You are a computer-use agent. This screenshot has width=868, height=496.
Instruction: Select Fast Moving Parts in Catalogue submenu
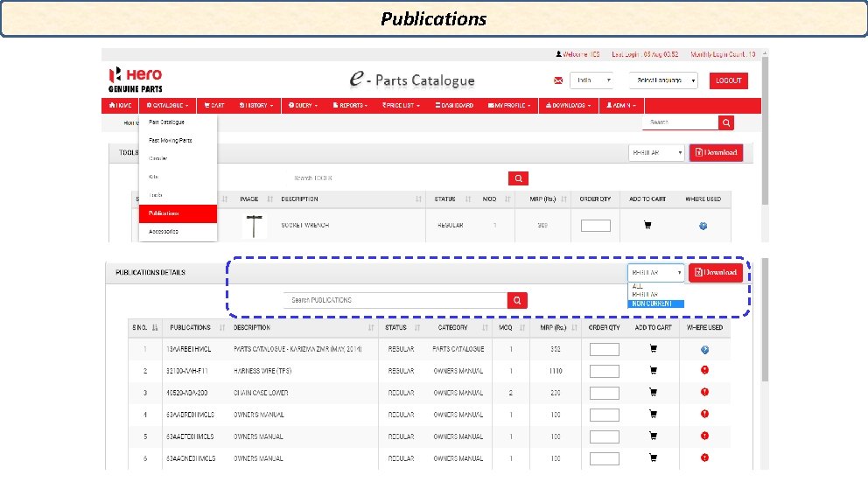point(178,140)
